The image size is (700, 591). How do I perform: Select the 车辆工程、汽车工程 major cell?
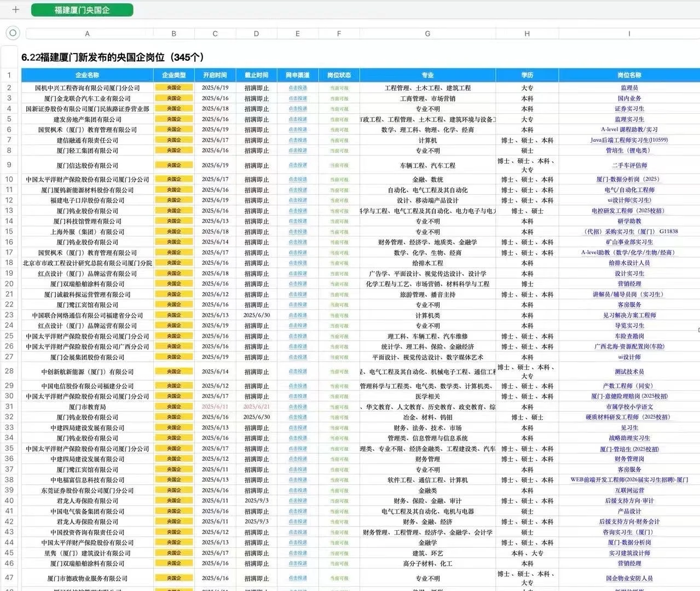tap(427, 165)
